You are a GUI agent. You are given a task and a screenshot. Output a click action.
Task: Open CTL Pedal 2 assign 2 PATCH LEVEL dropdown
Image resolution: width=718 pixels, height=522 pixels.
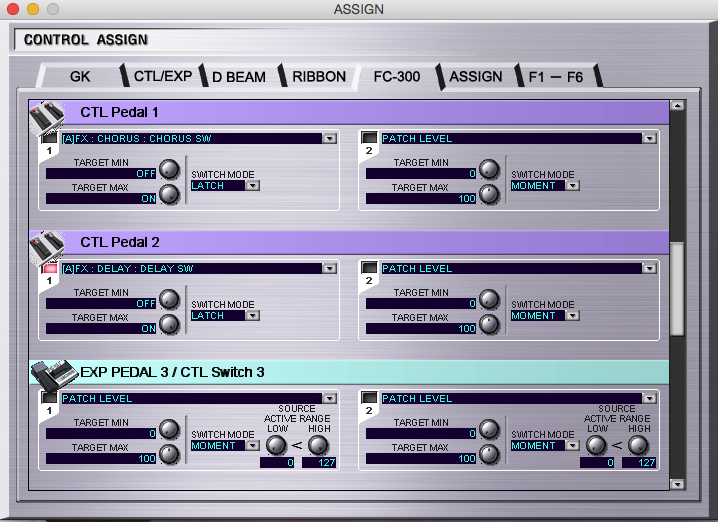coord(649,269)
